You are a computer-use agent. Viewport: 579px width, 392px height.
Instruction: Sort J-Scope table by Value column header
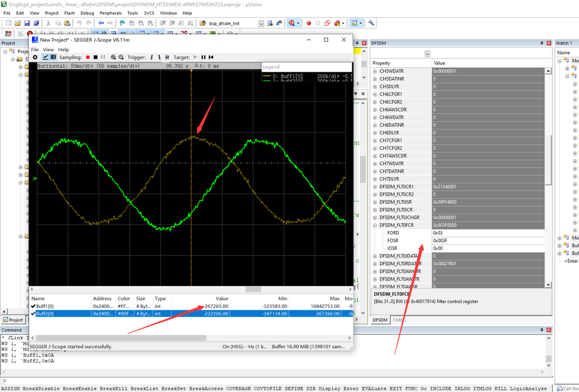(200, 298)
